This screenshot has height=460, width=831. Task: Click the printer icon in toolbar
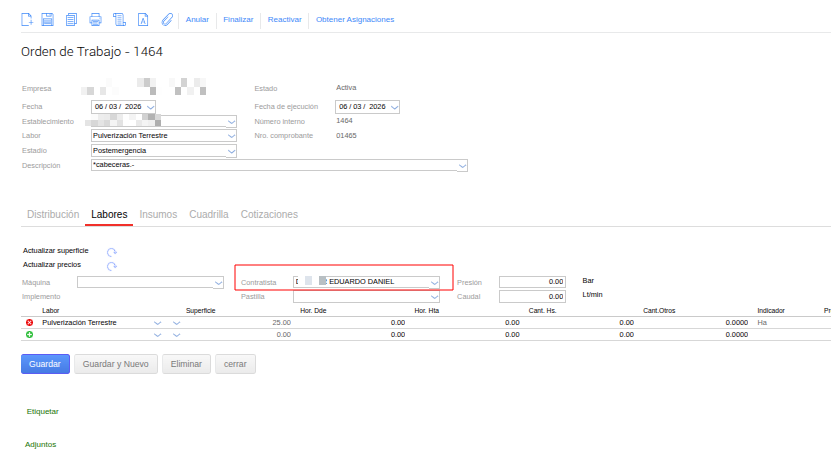click(x=95, y=19)
